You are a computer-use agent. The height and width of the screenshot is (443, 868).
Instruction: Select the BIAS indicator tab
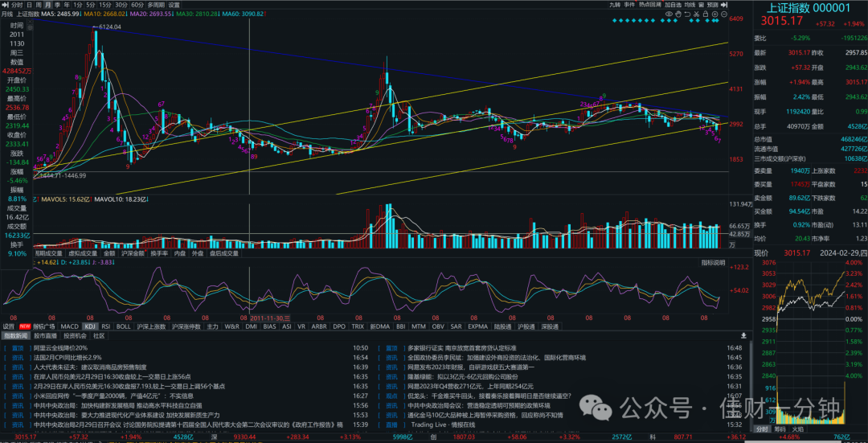[269, 326]
